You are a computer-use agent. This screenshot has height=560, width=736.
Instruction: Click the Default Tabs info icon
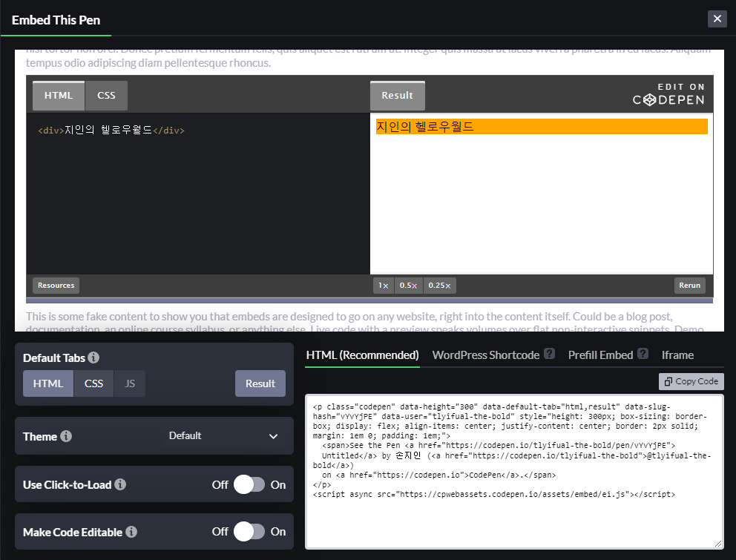coord(93,358)
